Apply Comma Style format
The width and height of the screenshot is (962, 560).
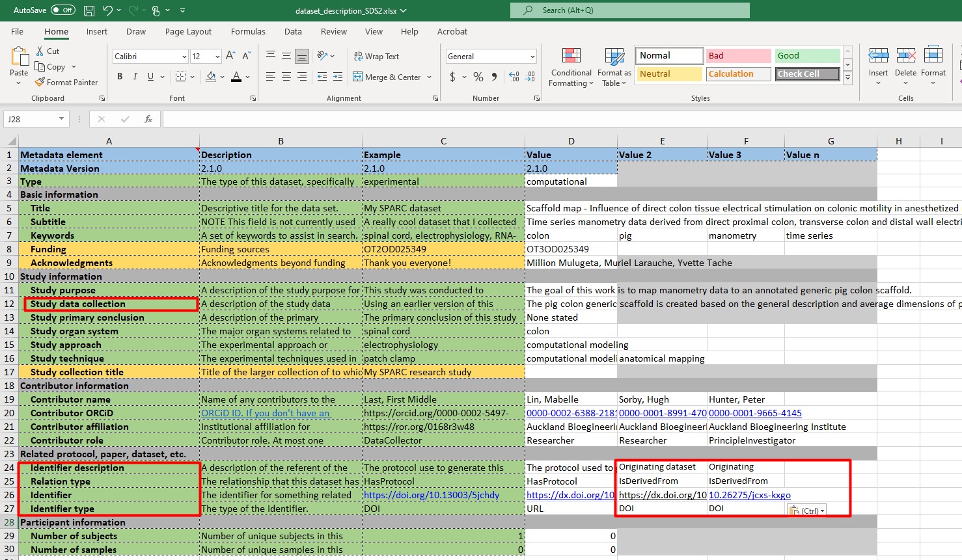pos(495,77)
